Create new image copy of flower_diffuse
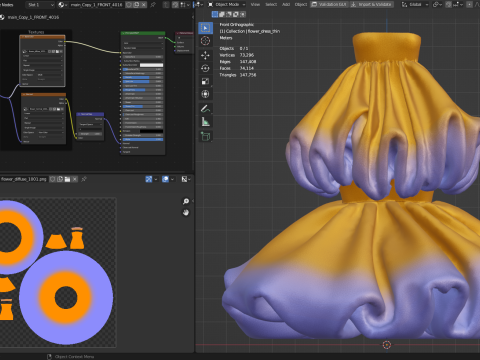Screen dimensions: 480x360 [x=60, y=179]
